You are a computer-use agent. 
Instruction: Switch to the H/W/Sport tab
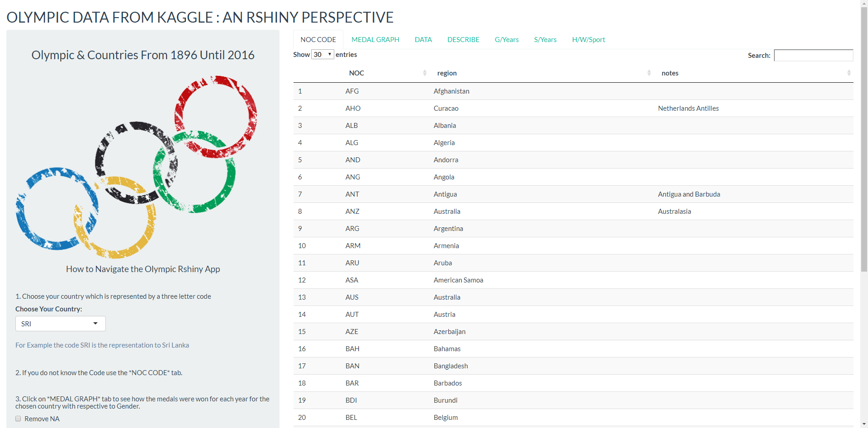[x=588, y=40]
